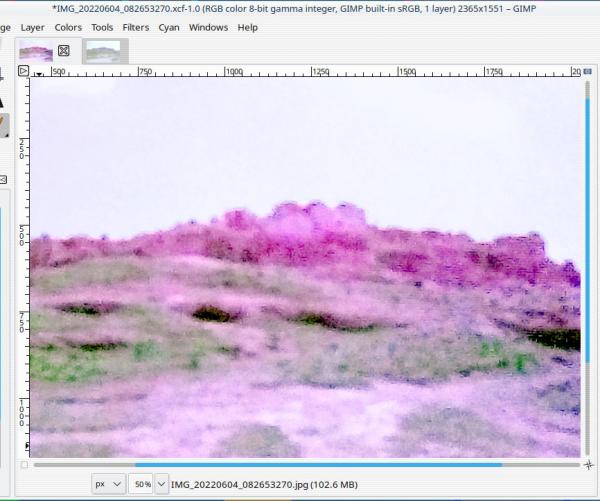Viewport: 600px width, 501px height.
Task: Open the px unit dropdown
Action: (x=108, y=484)
